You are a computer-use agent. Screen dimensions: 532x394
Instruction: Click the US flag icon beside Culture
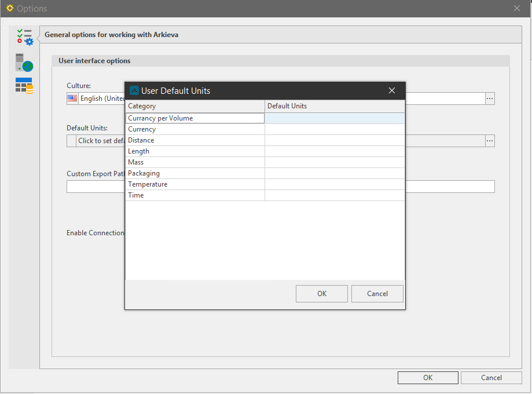72,99
